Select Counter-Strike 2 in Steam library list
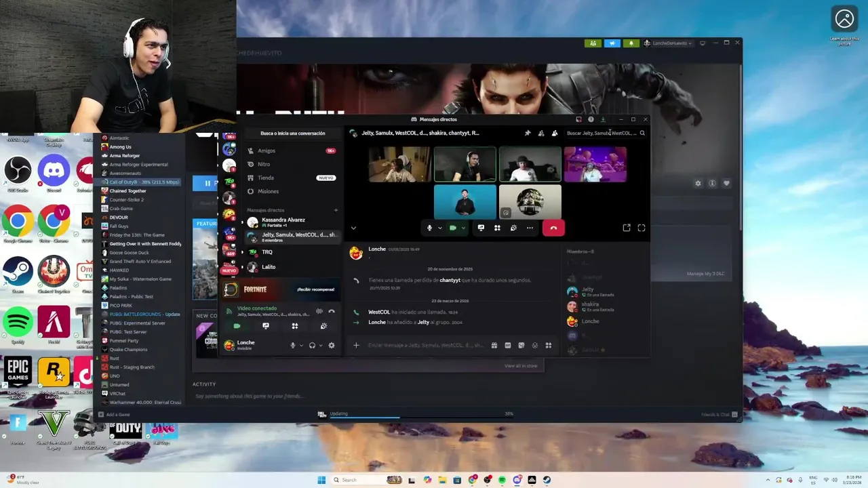The height and width of the screenshot is (488, 868). [x=141, y=199]
